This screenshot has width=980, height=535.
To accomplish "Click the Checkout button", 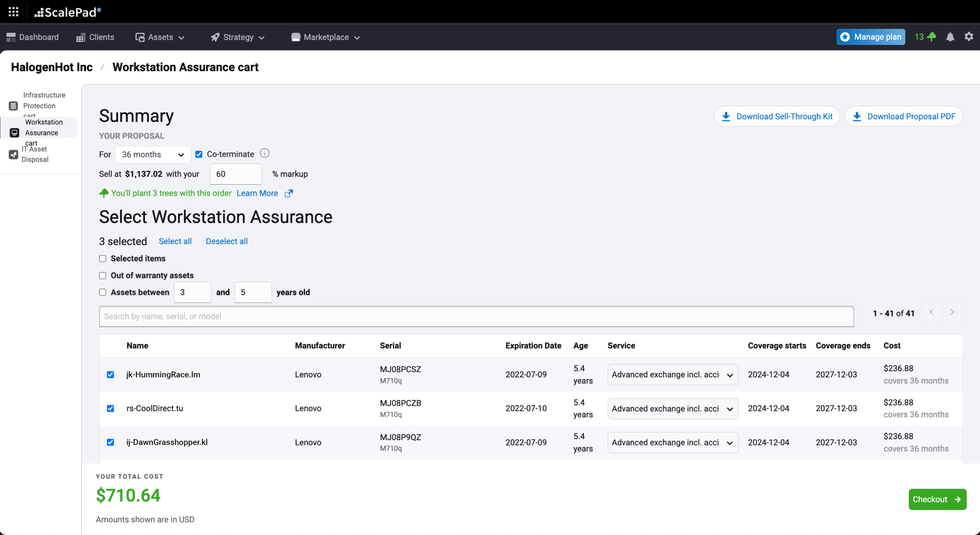I will tap(938, 499).
